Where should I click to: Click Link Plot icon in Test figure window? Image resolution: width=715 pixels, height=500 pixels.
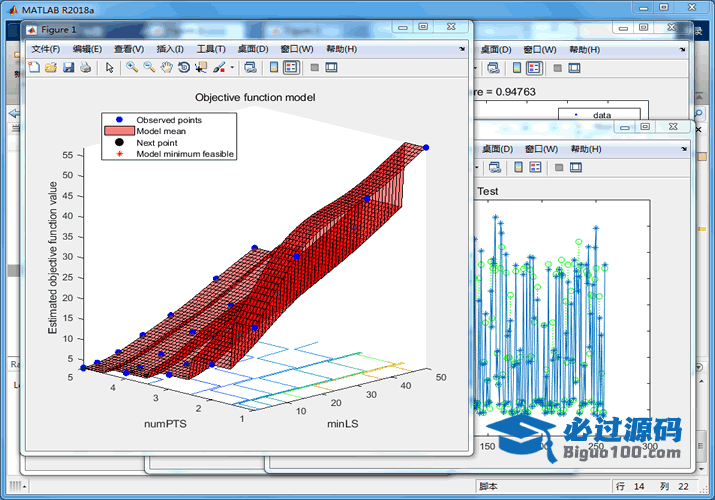[x=495, y=167]
